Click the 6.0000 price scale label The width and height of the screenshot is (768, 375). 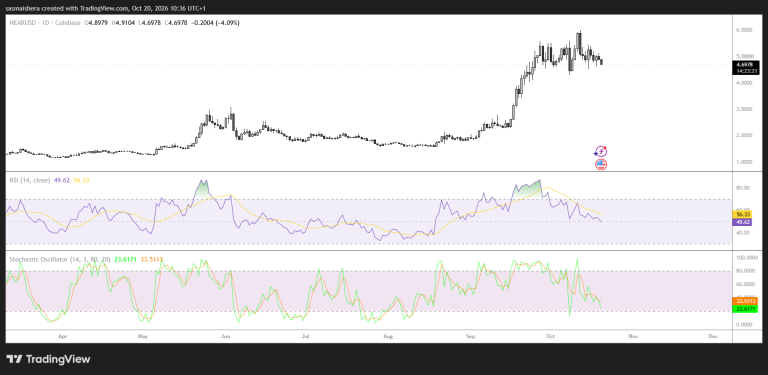coord(744,30)
